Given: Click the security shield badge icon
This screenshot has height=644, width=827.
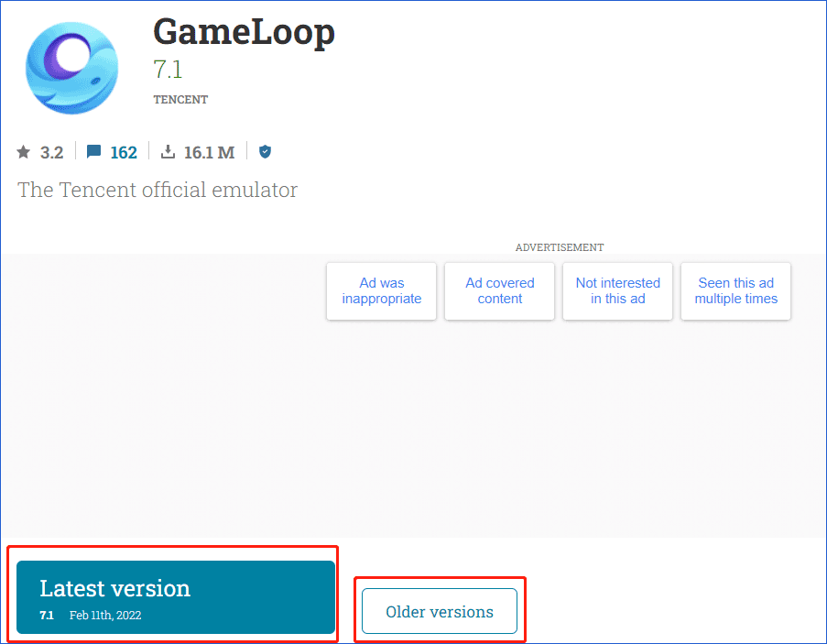Looking at the screenshot, I should (x=265, y=152).
